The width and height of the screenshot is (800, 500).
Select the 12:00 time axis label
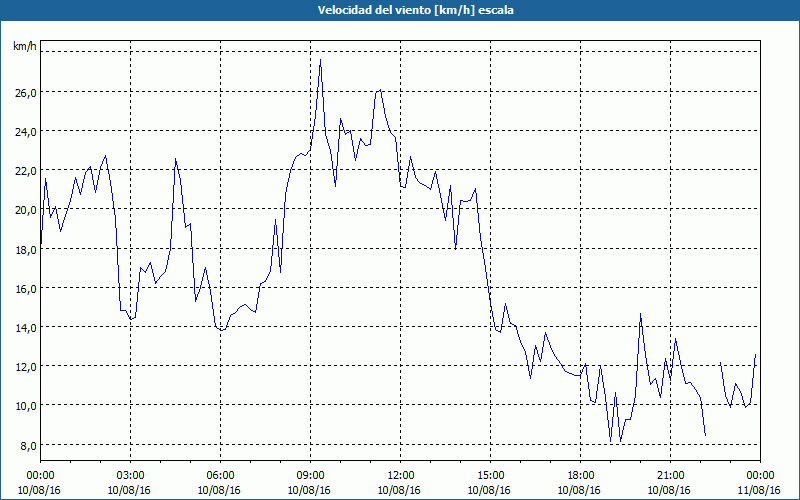coord(401,476)
